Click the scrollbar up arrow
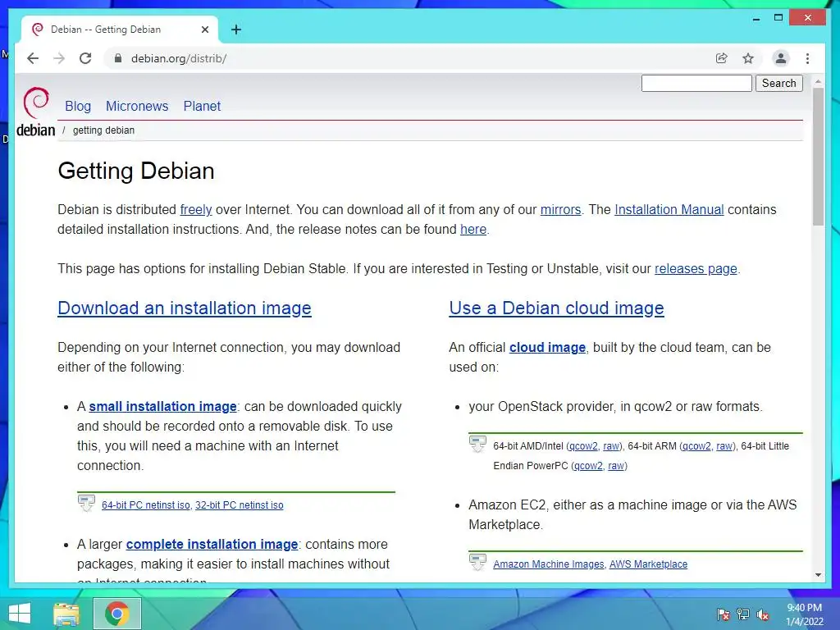840x630 pixels. click(x=818, y=82)
